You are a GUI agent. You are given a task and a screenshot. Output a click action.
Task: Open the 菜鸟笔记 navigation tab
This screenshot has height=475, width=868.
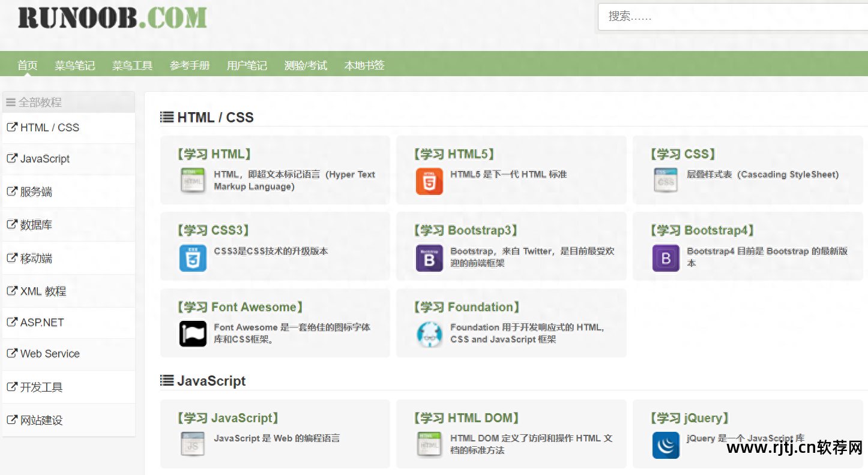(x=74, y=65)
